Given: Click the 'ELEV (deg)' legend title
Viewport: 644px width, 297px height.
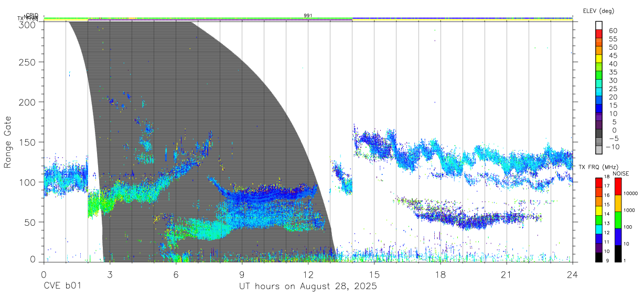Looking at the screenshot, I should [x=598, y=11].
